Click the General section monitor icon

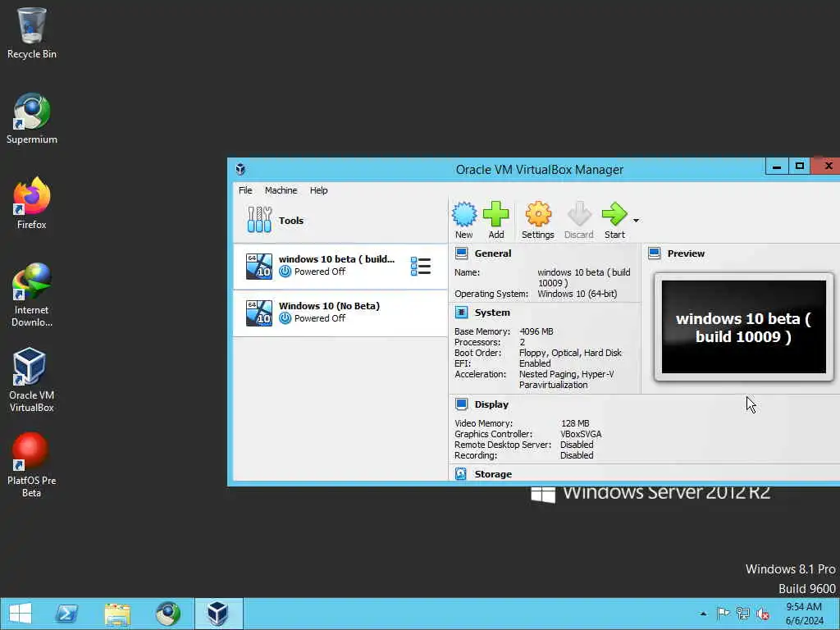coord(461,253)
